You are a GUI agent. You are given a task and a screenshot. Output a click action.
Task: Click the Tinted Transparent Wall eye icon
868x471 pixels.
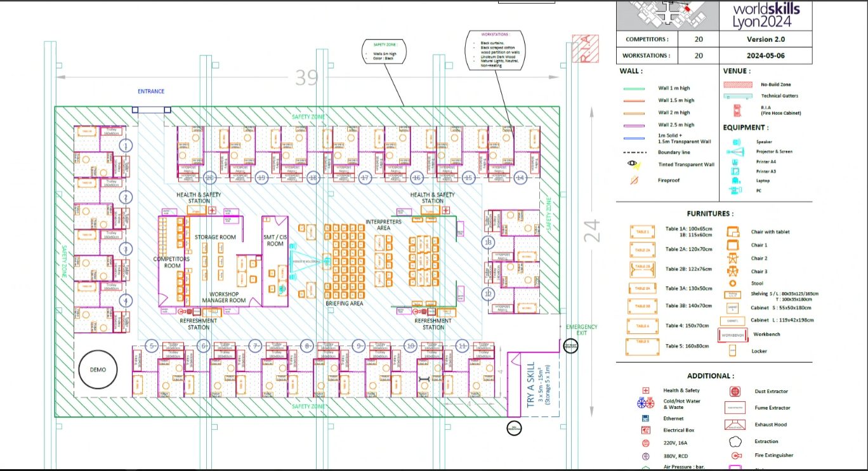(632, 164)
